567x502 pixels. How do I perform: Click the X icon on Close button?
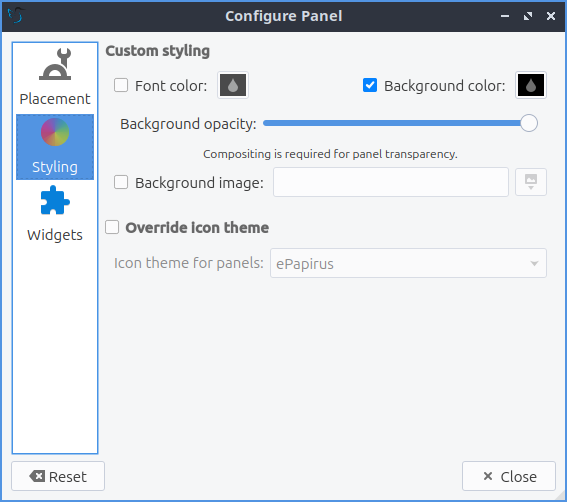488,476
